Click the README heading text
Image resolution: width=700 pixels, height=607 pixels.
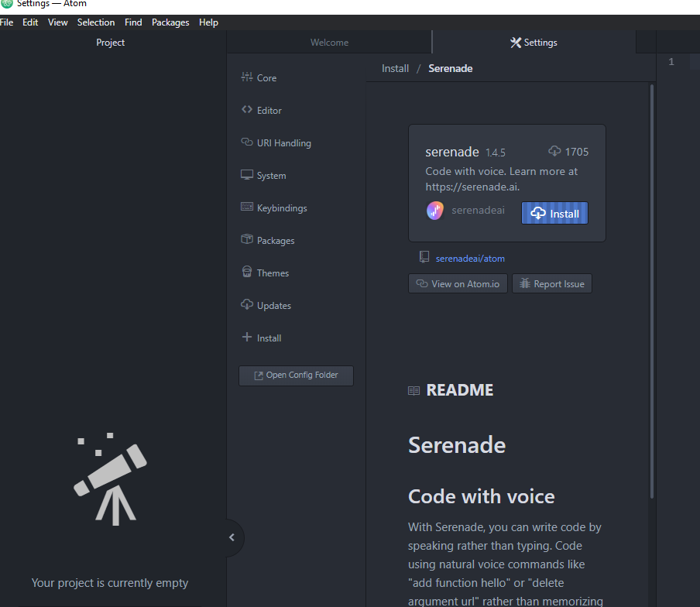[x=459, y=390]
